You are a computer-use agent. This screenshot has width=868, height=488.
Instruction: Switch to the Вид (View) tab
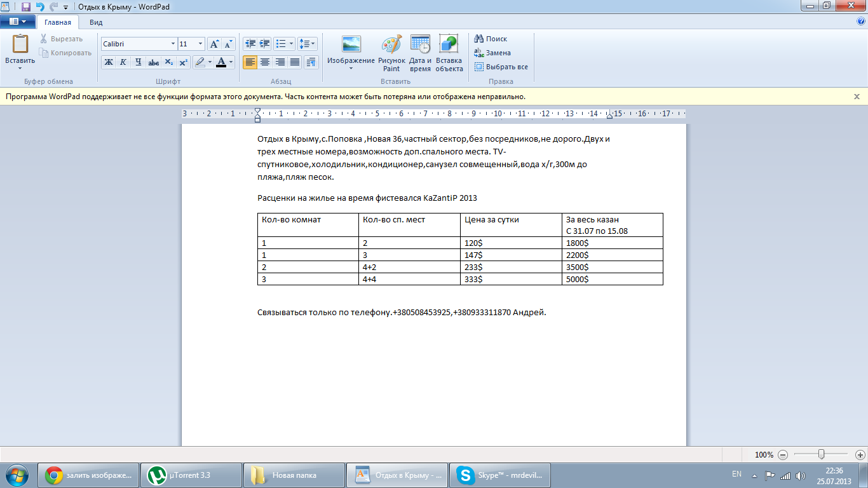point(96,22)
